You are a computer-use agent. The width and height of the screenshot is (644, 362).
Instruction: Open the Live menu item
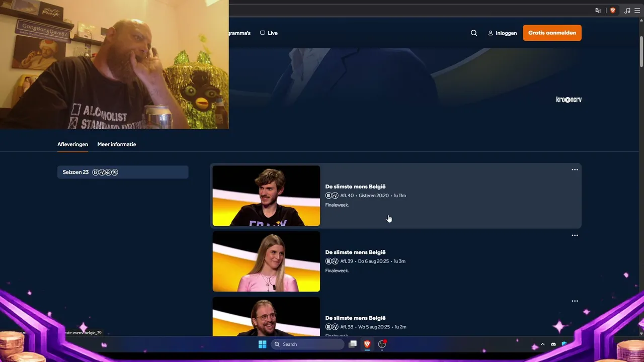(269, 33)
